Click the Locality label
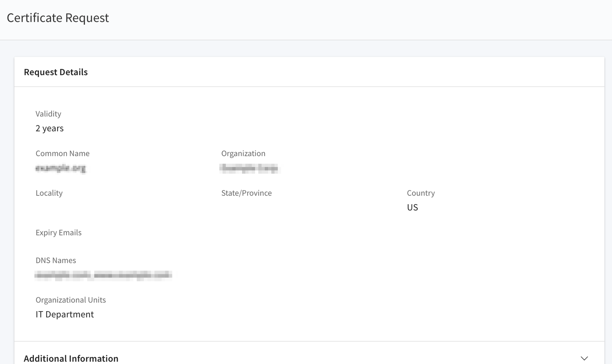The image size is (612, 364). click(49, 193)
